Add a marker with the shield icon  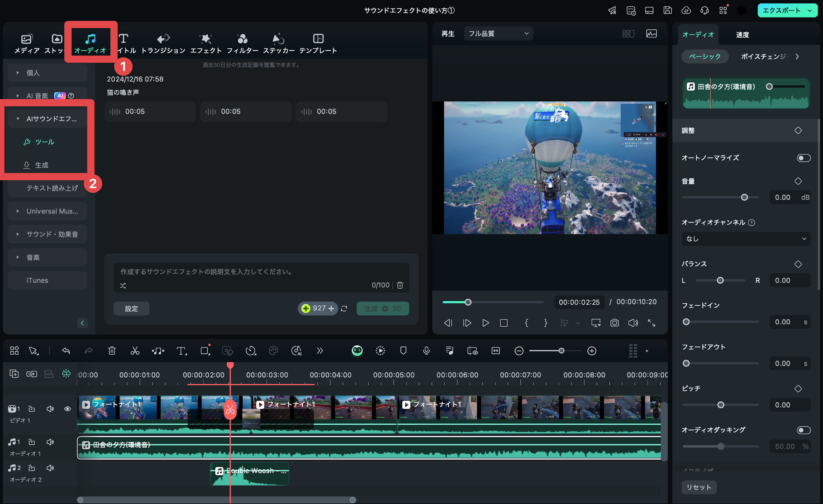(x=403, y=351)
